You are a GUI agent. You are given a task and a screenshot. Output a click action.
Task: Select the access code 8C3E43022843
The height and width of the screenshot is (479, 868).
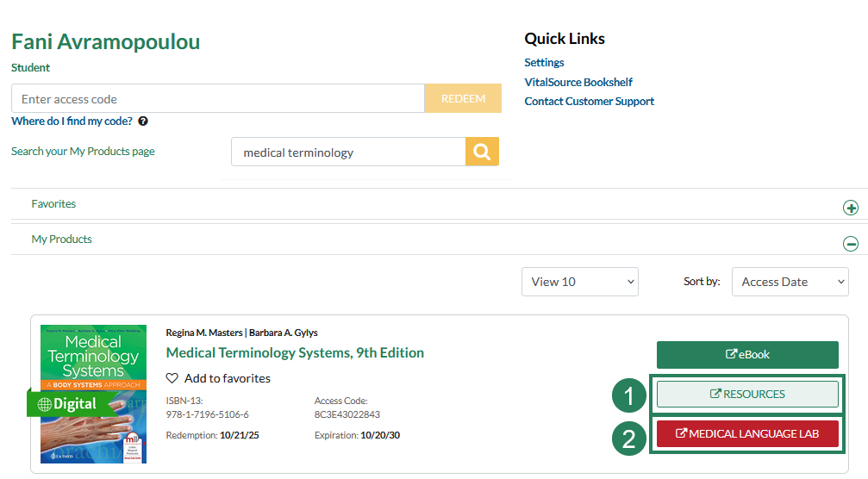click(x=347, y=414)
